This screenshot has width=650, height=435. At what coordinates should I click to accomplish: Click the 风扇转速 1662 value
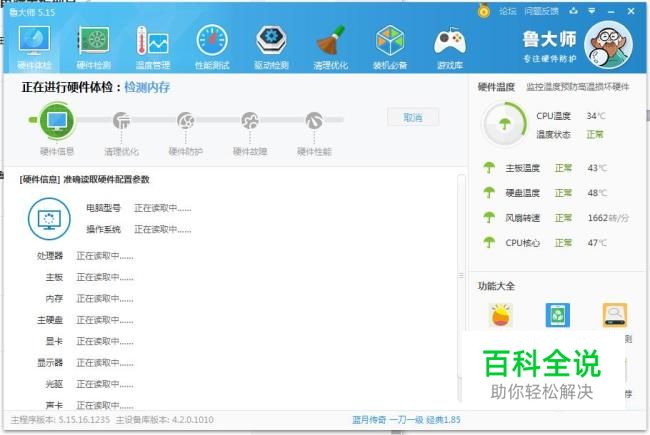click(x=608, y=218)
